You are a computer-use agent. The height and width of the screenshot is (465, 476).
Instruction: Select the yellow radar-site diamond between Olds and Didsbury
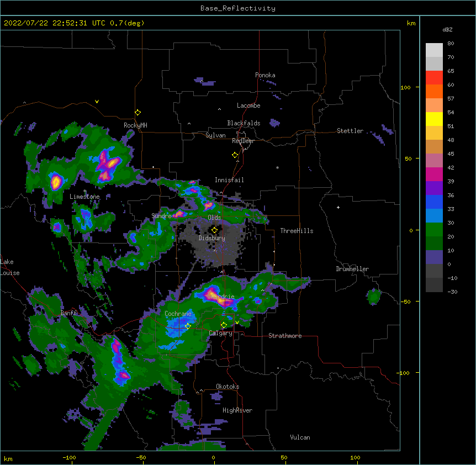tap(214, 230)
